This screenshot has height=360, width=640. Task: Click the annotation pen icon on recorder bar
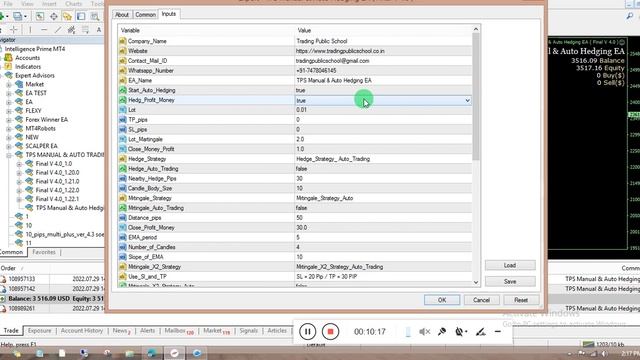tap(481, 331)
